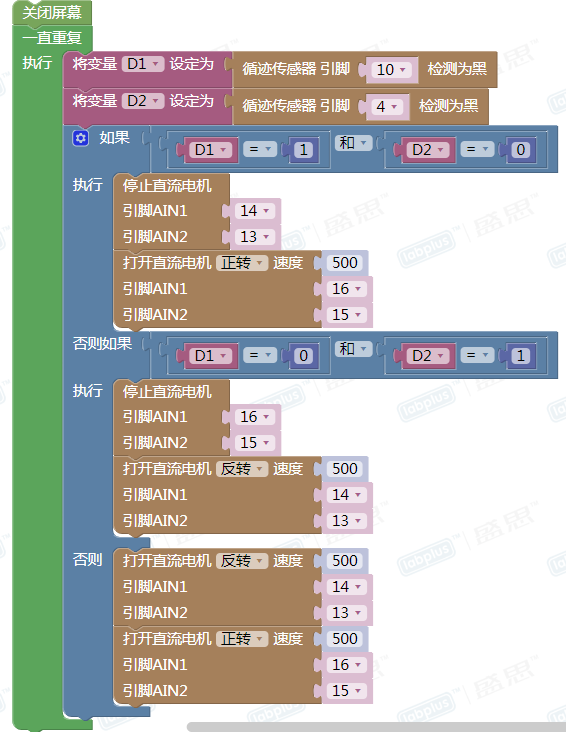The height and width of the screenshot is (732, 566).
Task: Click the horizontal scrollbar under the workspace
Action: point(376,727)
